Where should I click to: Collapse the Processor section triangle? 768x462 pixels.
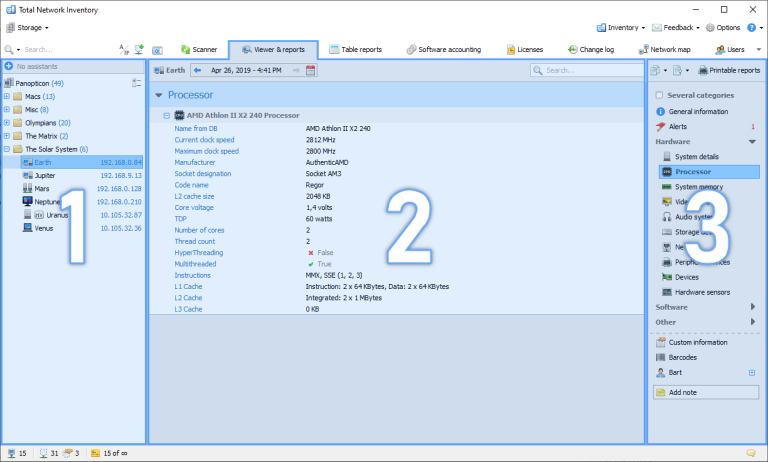click(x=159, y=95)
